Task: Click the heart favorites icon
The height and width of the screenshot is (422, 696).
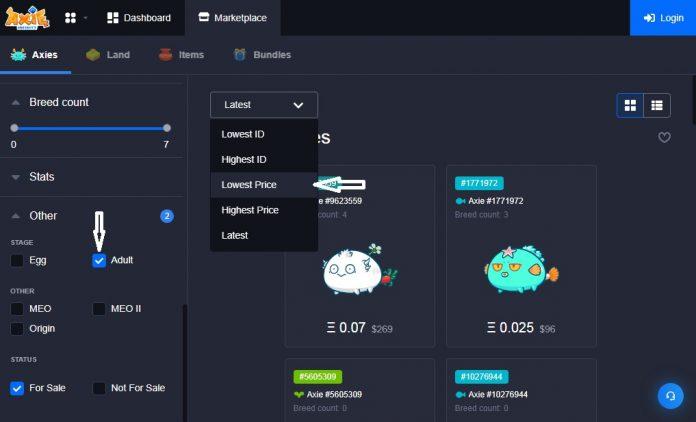Action: pos(664,138)
